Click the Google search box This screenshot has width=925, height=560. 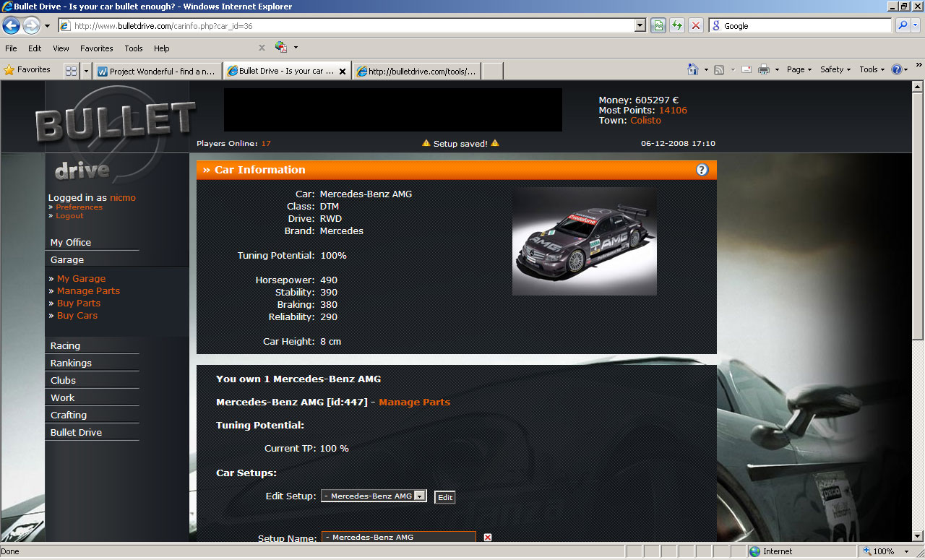click(801, 26)
